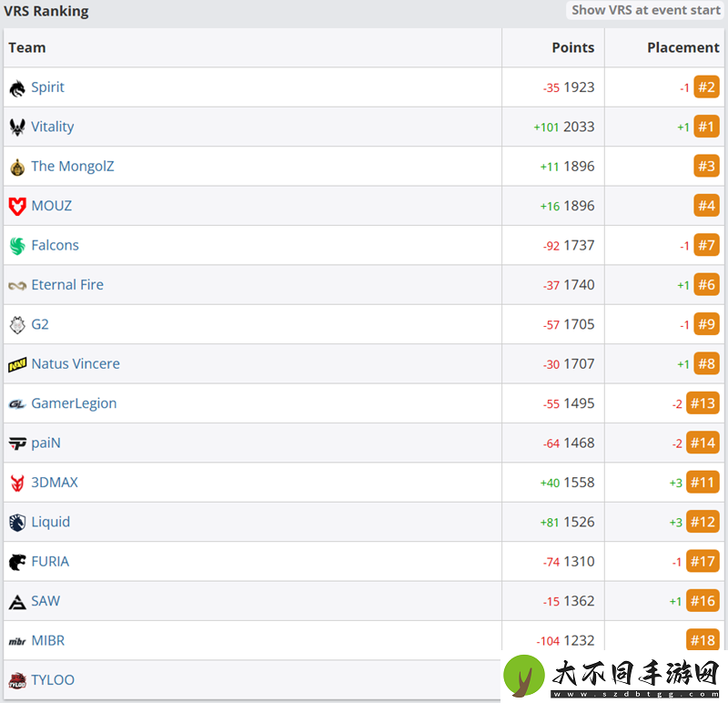728x703 pixels.
Task: Click the #4 placement badge
Action: [707, 206]
